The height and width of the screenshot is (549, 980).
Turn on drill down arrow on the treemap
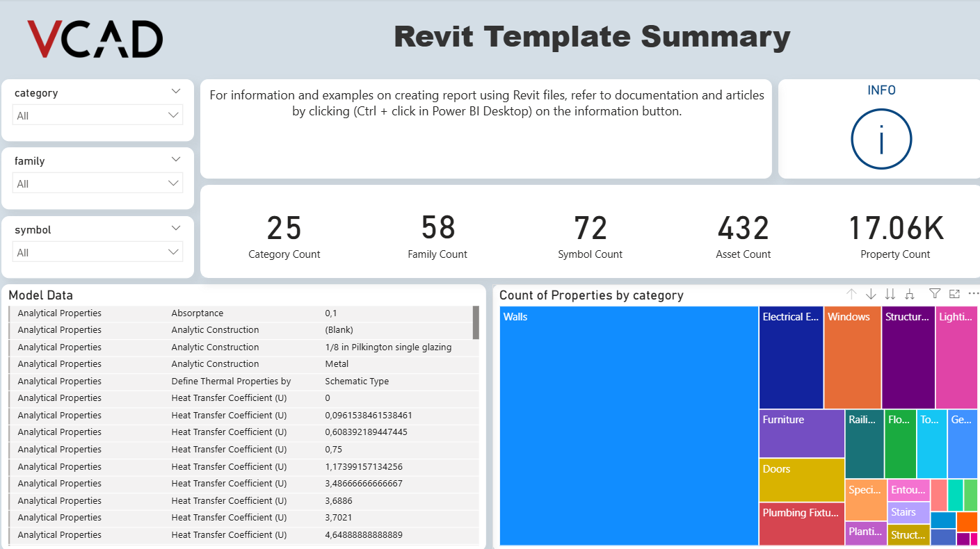pos(871,294)
